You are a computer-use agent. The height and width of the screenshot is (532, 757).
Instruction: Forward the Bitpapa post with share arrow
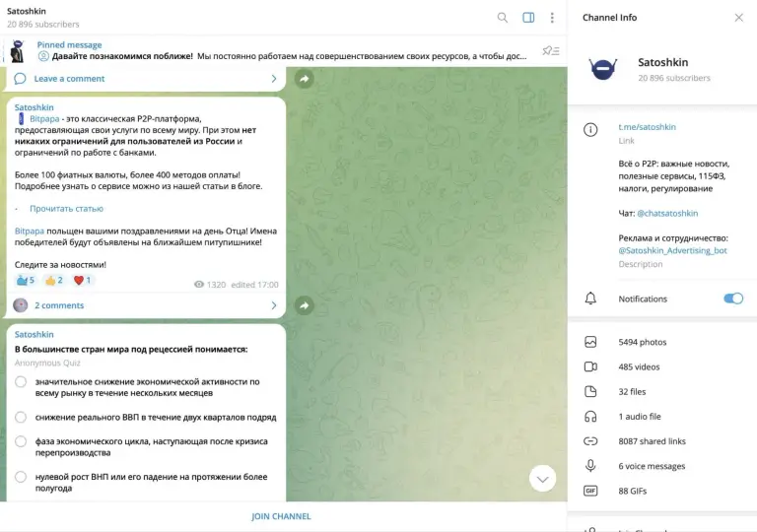[305, 305]
